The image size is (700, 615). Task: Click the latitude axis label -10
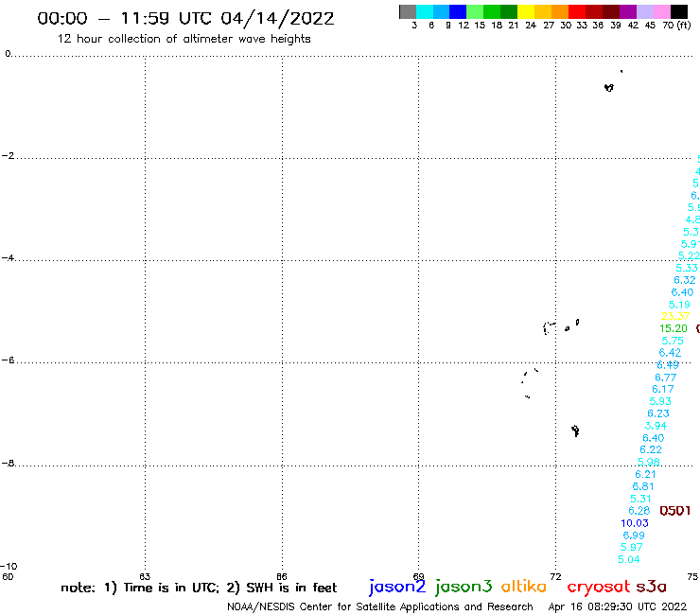[x=9, y=567]
